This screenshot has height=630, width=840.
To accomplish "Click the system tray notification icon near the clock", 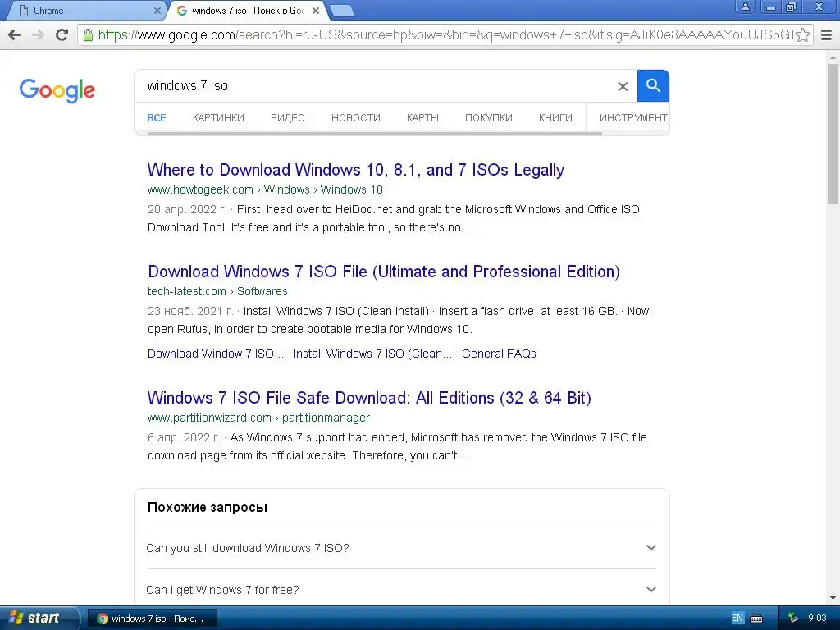I will 793,619.
